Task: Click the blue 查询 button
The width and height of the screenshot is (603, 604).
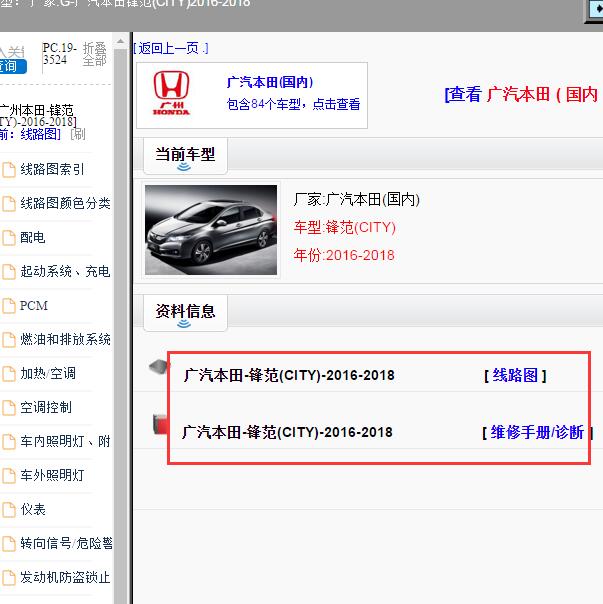Action: pyautogui.click(x=12, y=66)
